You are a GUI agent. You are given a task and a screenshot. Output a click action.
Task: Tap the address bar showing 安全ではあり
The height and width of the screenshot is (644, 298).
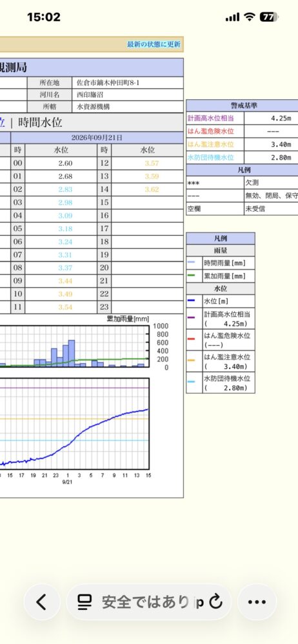point(149,602)
